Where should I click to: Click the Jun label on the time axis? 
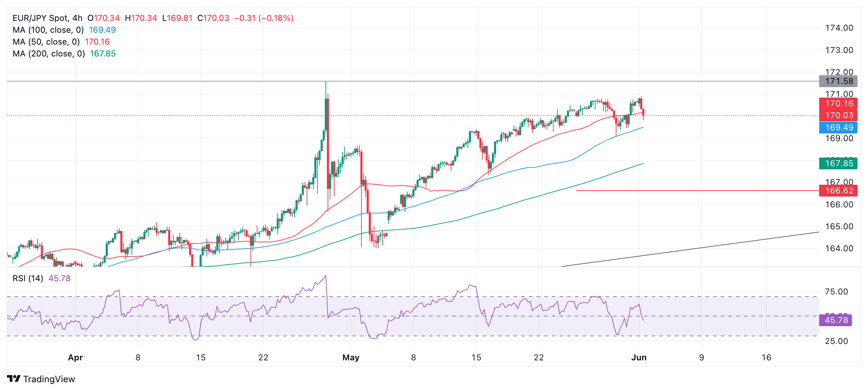point(639,358)
